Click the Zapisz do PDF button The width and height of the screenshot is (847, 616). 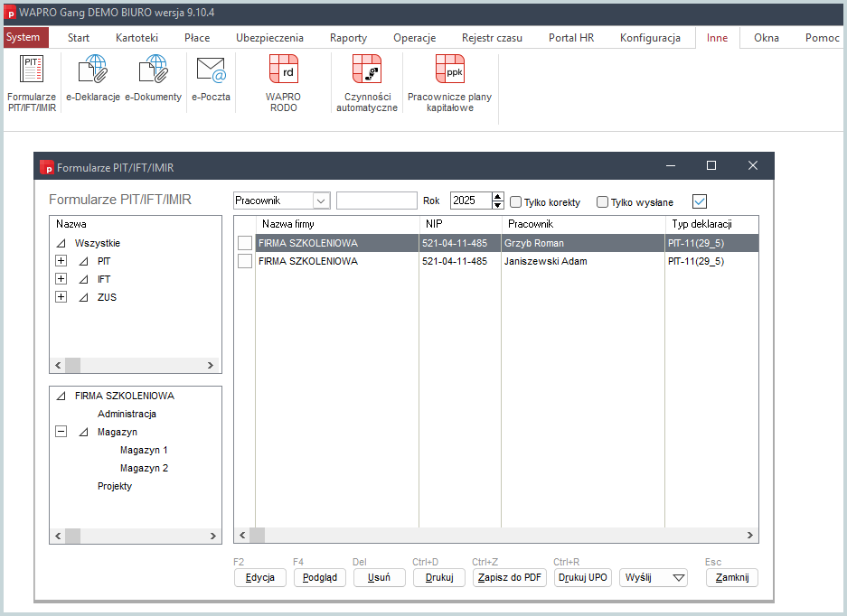point(510,578)
